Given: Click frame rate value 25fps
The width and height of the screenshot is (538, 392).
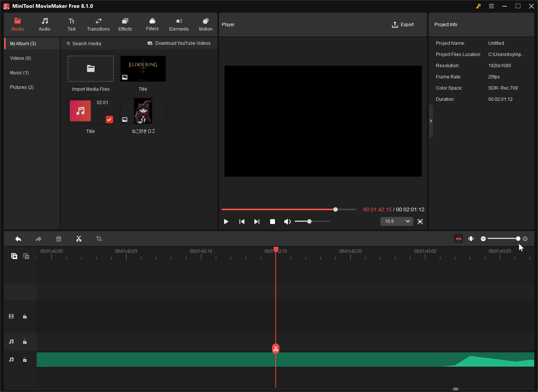Looking at the screenshot, I should click(494, 77).
